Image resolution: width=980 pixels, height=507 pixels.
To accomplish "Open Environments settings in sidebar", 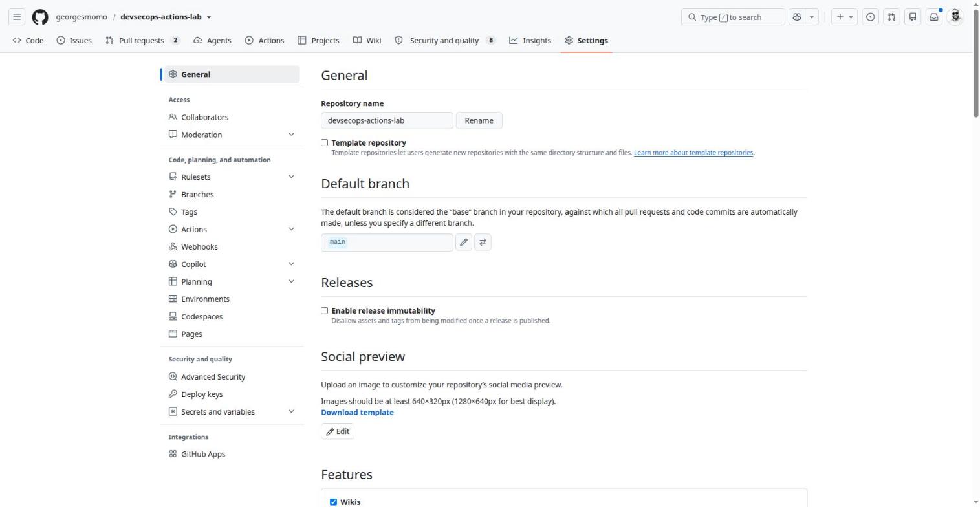I will tap(205, 299).
